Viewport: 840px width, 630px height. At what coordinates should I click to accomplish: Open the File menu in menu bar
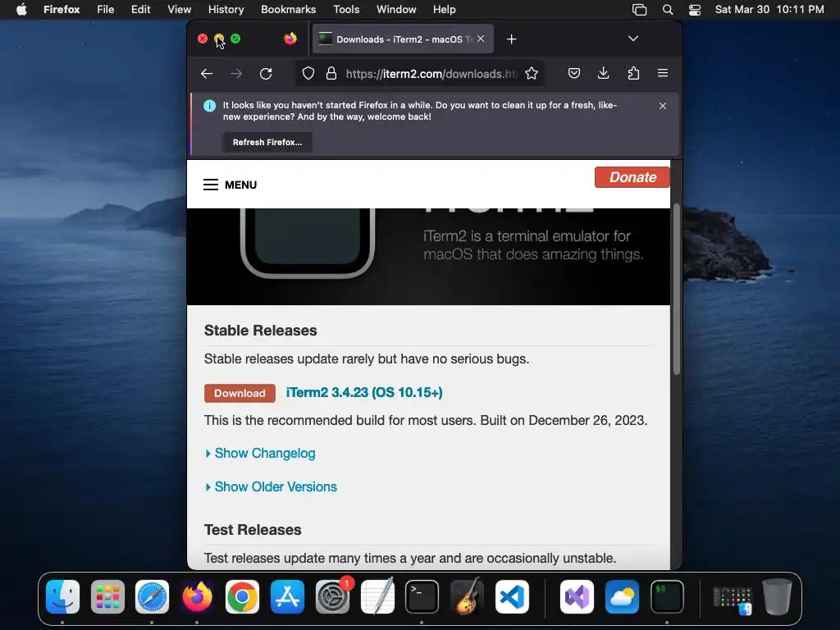[x=106, y=9]
